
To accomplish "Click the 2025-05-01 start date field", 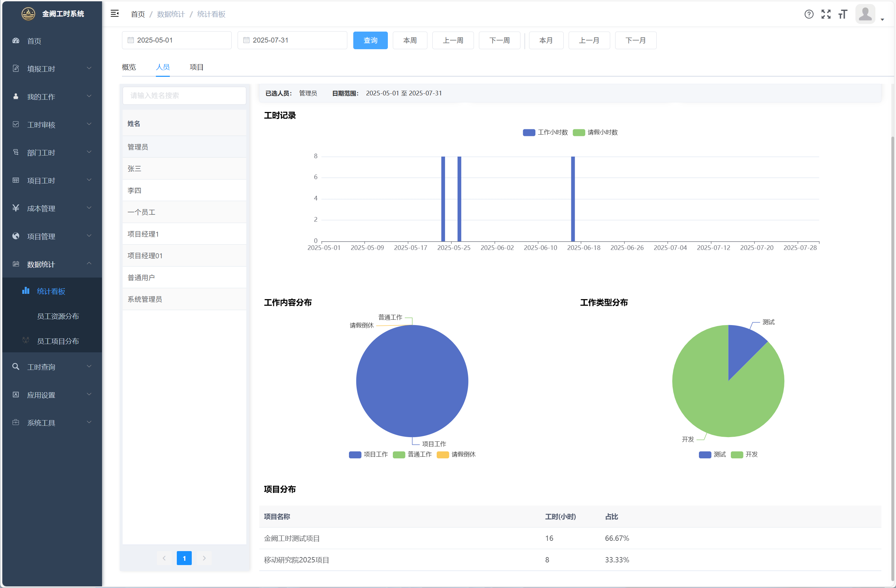I will tap(176, 40).
